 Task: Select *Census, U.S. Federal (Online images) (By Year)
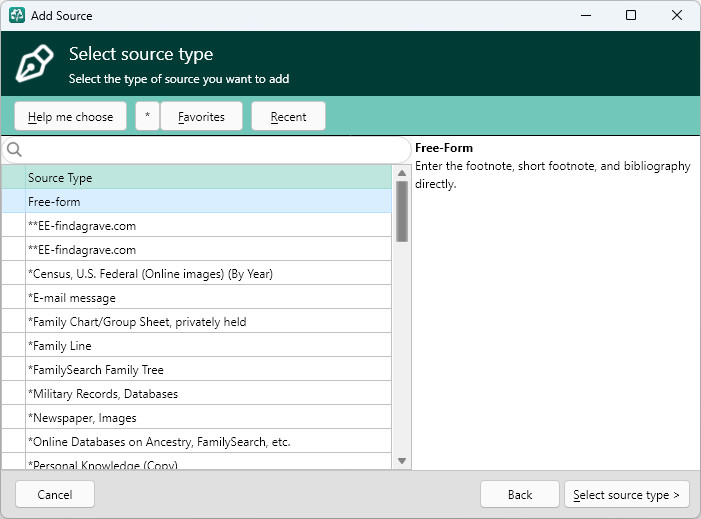(x=197, y=274)
